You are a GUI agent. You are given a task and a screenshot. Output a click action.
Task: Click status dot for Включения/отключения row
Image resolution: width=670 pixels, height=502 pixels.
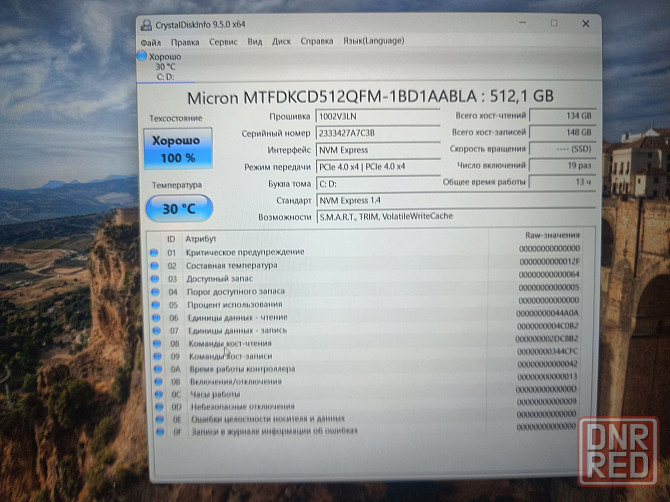tap(158, 382)
